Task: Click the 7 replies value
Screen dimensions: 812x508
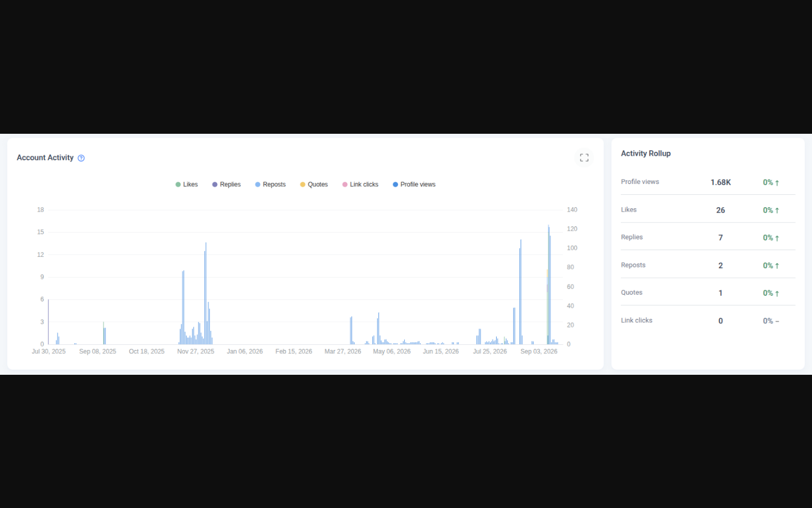Action: 721,238
